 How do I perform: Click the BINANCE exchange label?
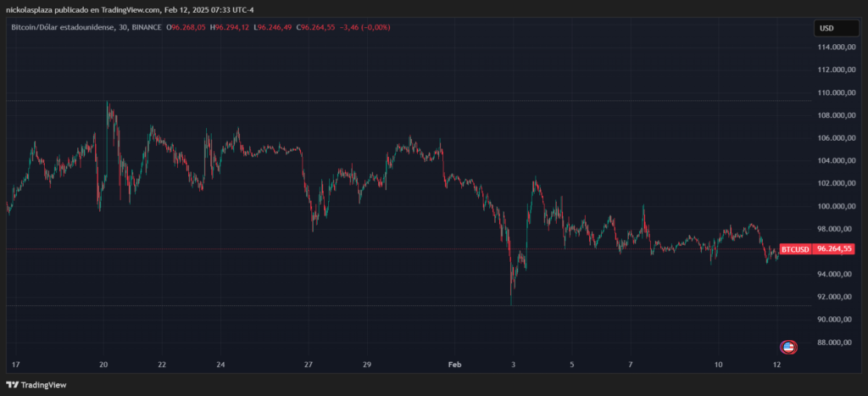(x=147, y=28)
